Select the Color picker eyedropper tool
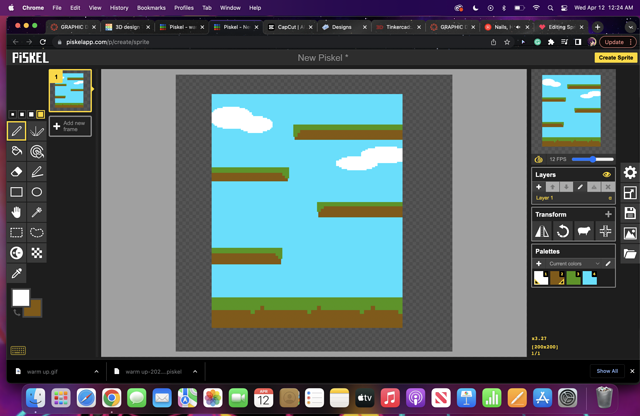640x416 pixels. [x=16, y=273]
